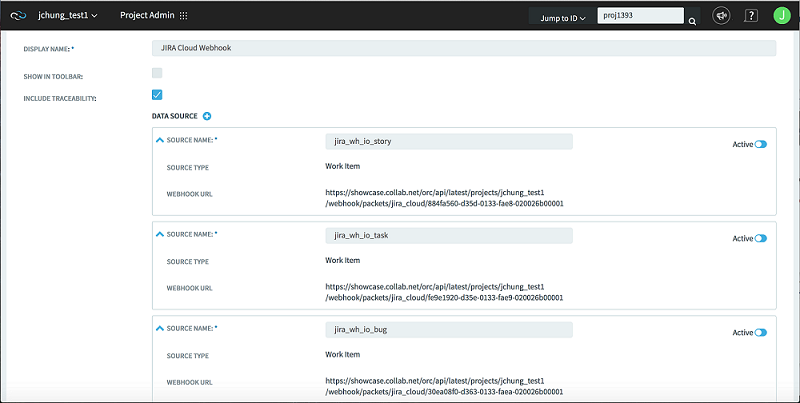Toggle Active switch for jira_wh_io_story
The width and height of the screenshot is (800, 403).
click(x=761, y=144)
